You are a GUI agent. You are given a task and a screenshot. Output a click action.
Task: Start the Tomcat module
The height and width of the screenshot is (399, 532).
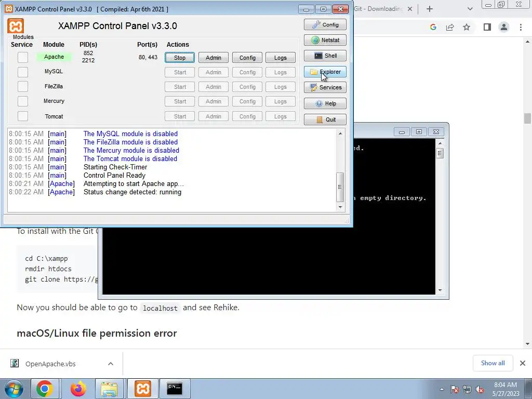coord(180,116)
